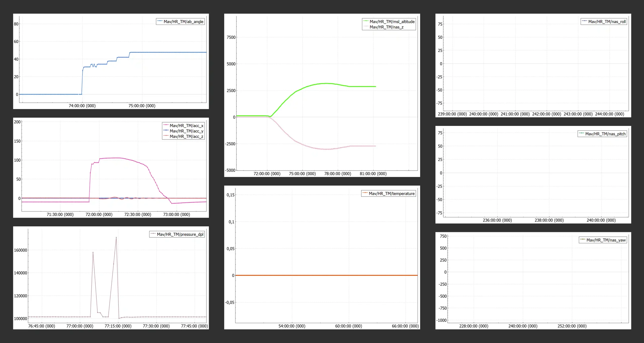Viewport: 644px width, 343px height.
Task: Click the 7500 y-axis label on altitude plot
Action: click(231, 37)
